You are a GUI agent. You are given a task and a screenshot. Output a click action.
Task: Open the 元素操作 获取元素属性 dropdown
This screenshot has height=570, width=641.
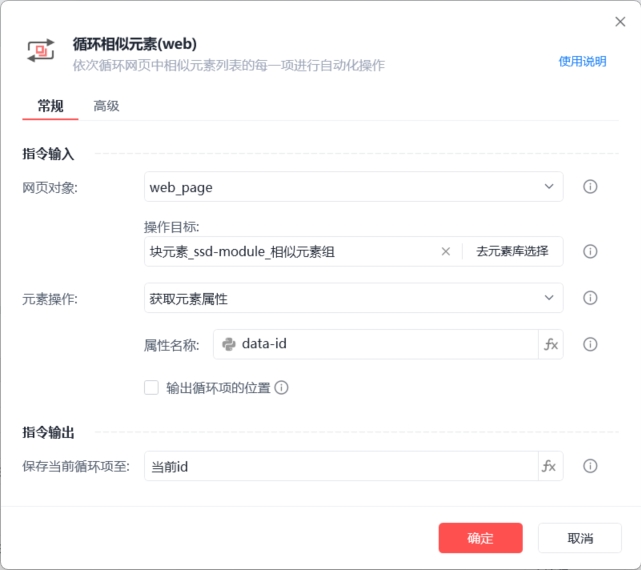coord(354,298)
